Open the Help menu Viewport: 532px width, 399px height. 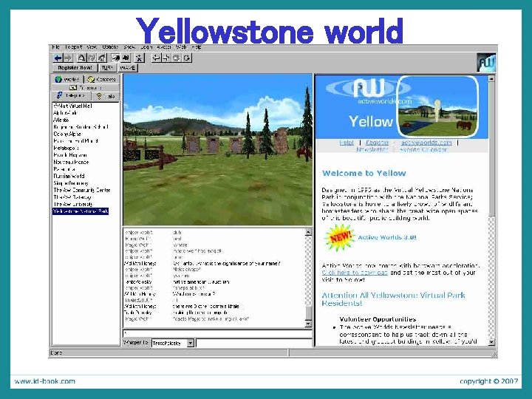(x=197, y=47)
